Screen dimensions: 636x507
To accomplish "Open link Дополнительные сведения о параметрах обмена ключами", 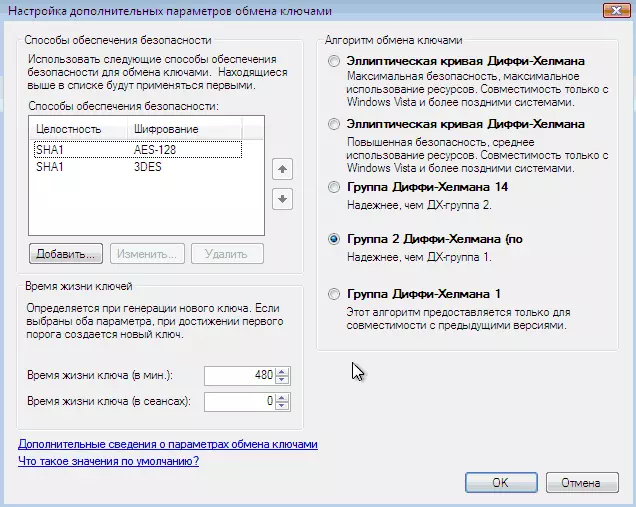I will coord(168,443).
